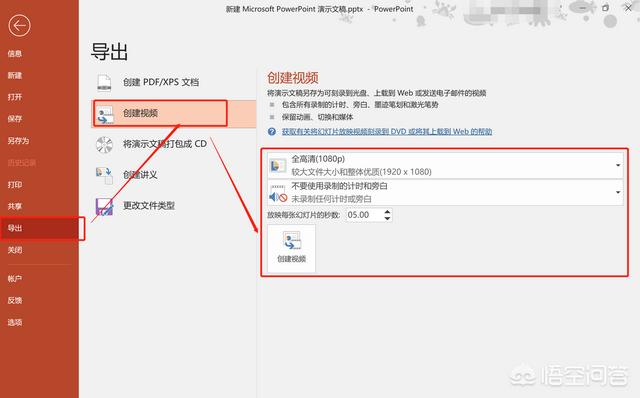This screenshot has height=398, width=640.
Task: Open the 信息 backstage tab
Action: tap(15, 53)
